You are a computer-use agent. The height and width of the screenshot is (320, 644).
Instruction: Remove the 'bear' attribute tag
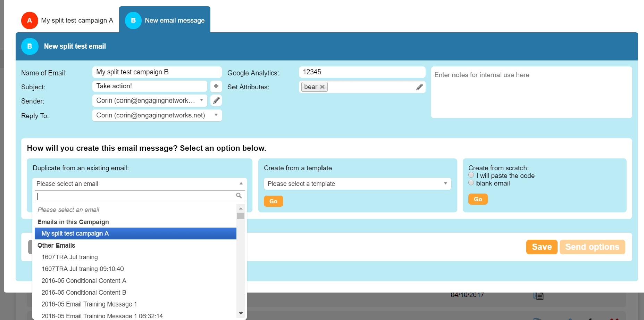coord(322,87)
